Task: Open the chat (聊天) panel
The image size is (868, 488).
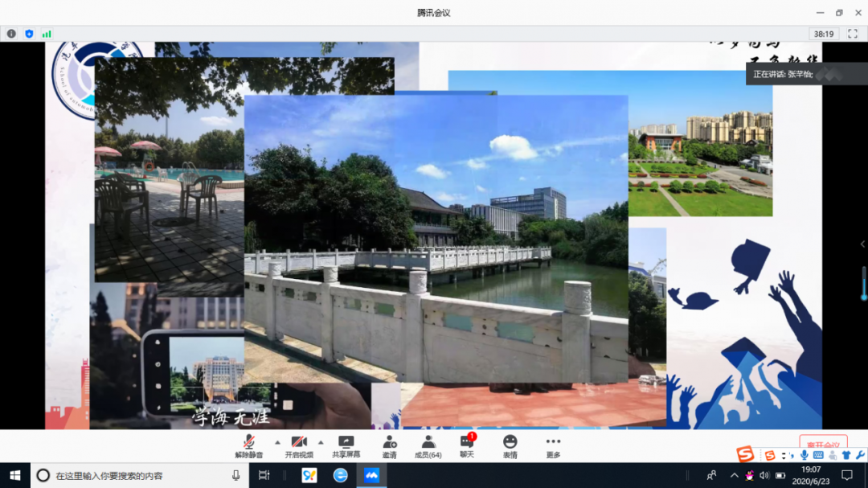Action: (x=467, y=445)
